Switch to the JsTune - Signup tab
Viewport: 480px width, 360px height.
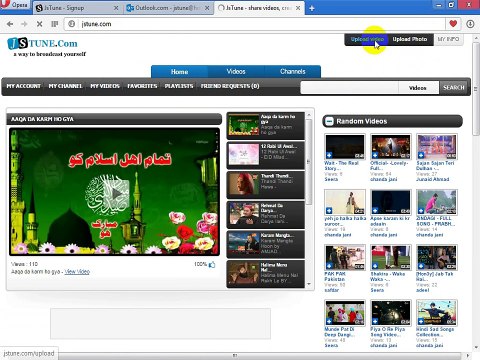click(x=78, y=8)
